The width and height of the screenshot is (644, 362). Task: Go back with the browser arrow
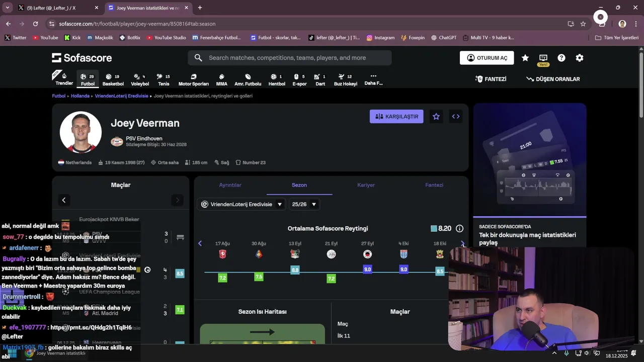pyautogui.click(x=8, y=24)
